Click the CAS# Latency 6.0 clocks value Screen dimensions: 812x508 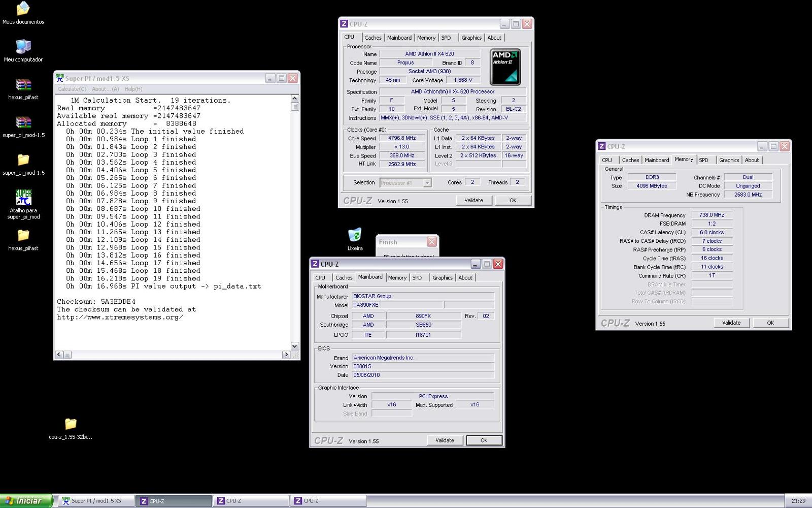tap(712, 232)
